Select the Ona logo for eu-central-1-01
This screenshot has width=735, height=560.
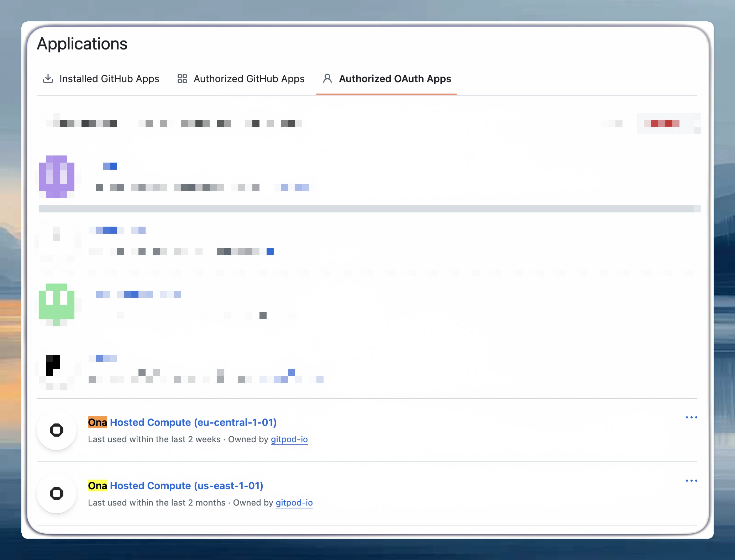click(56, 430)
